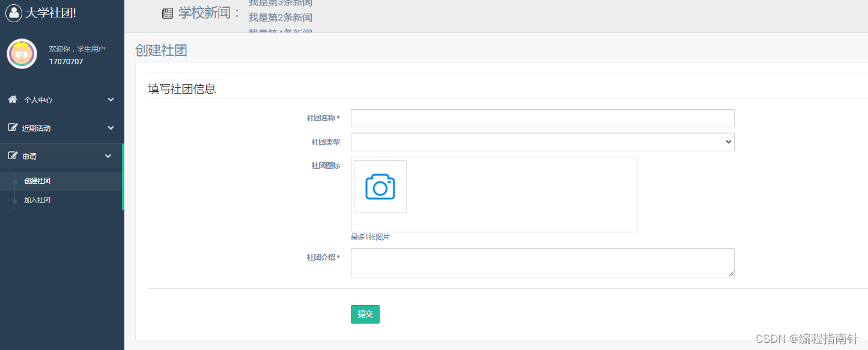Click the edit icon next to 申请
868x350 pixels.
point(12,156)
